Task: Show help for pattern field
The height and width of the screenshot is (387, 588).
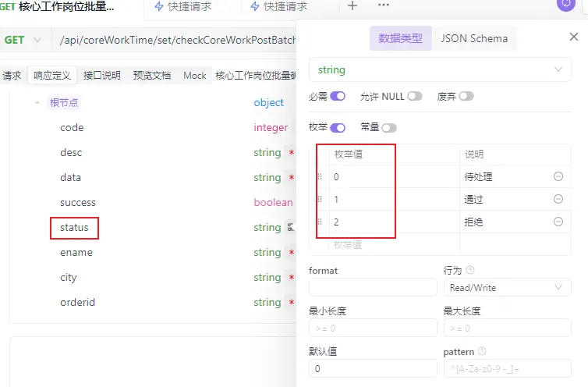Action: [x=482, y=351]
